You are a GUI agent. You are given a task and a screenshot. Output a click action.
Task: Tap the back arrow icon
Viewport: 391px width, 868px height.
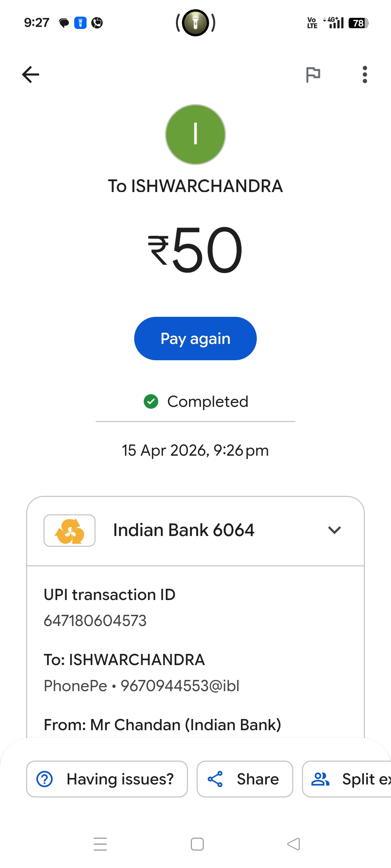point(31,75)
